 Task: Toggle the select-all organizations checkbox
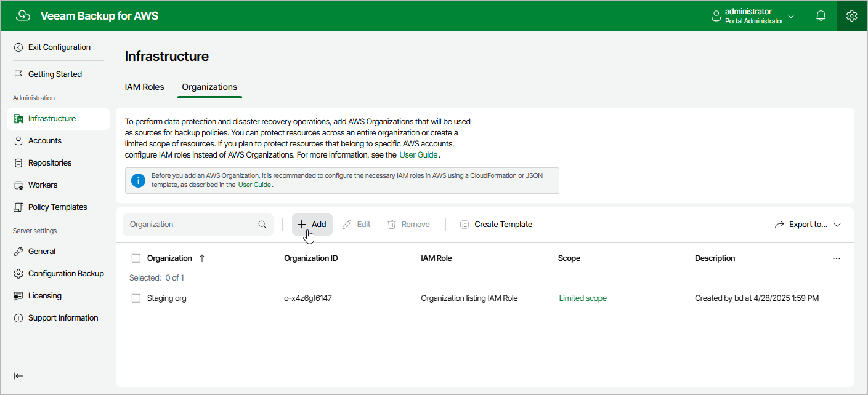click(136, 258)
